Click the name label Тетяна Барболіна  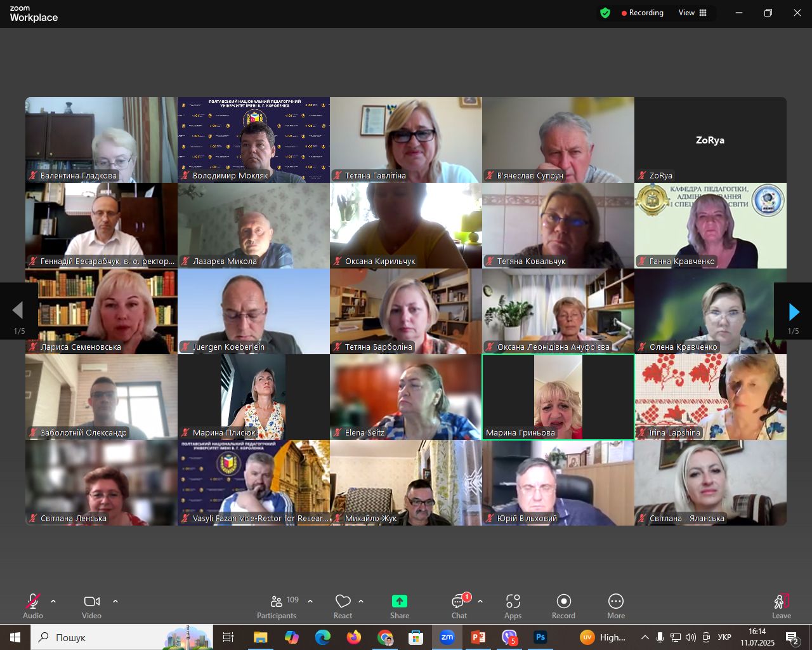click(379, 347)
